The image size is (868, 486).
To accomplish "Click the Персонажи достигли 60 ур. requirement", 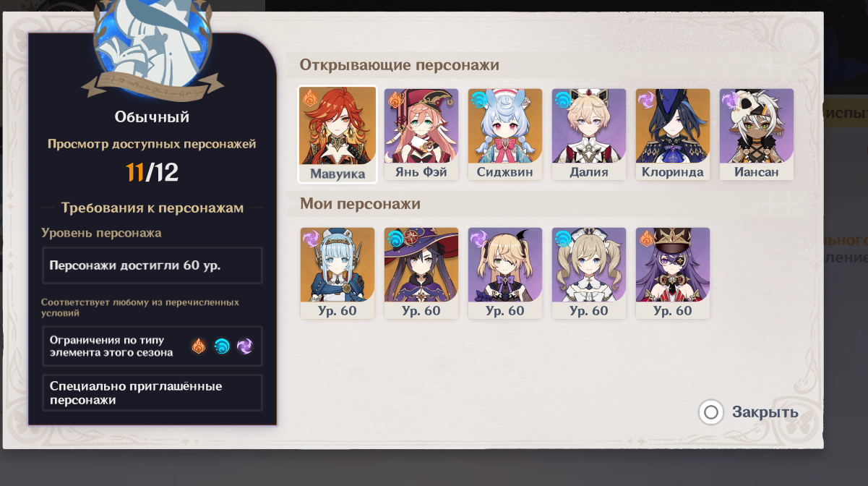I will click(152, 265).
